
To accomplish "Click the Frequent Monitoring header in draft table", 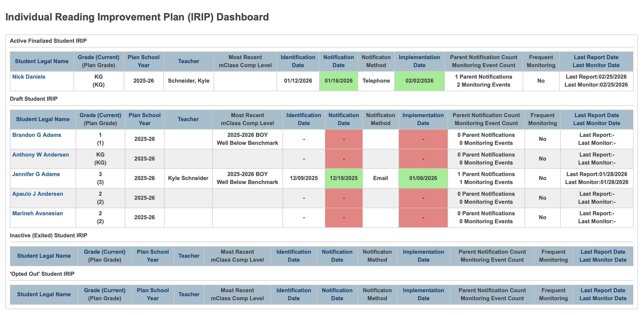I will 543,119.
